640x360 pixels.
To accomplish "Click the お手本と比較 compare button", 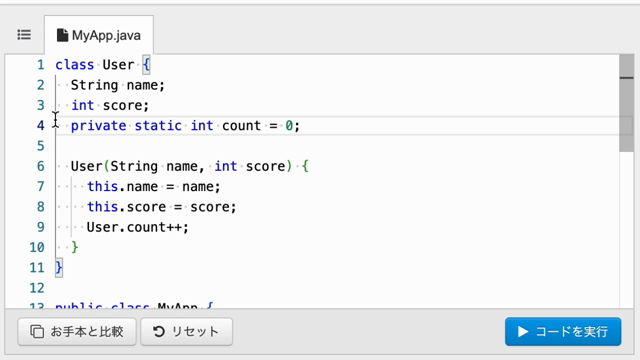I will [77, 331].
